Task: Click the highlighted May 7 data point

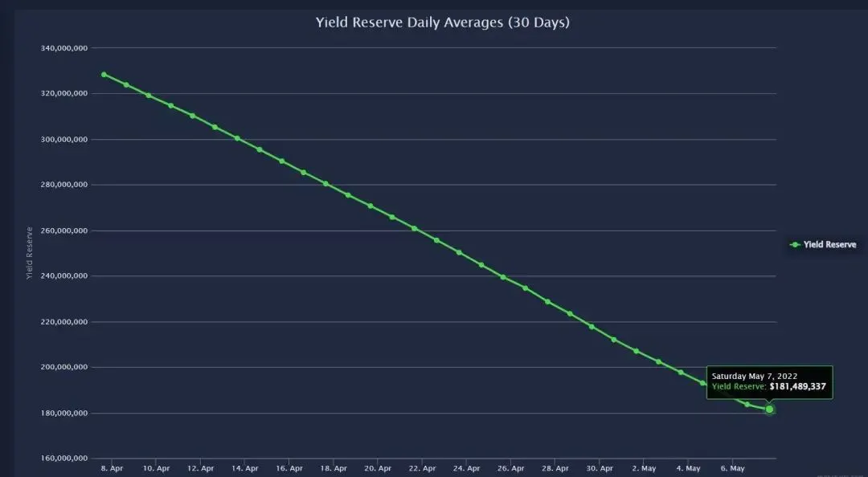Action: coord(769,409)
